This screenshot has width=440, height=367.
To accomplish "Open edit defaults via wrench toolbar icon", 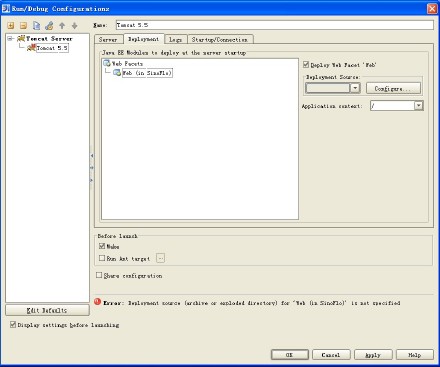I will coord(49,26).
